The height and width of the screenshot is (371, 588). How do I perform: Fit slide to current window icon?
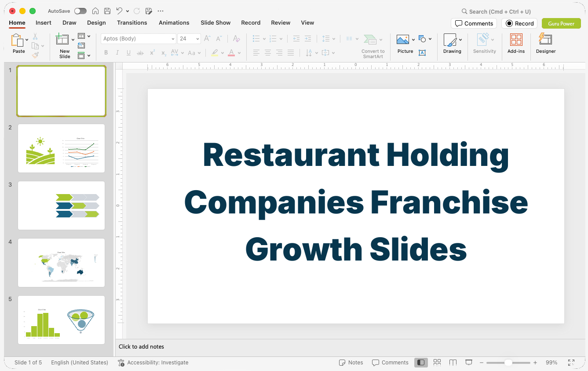[x=571, y=363]
